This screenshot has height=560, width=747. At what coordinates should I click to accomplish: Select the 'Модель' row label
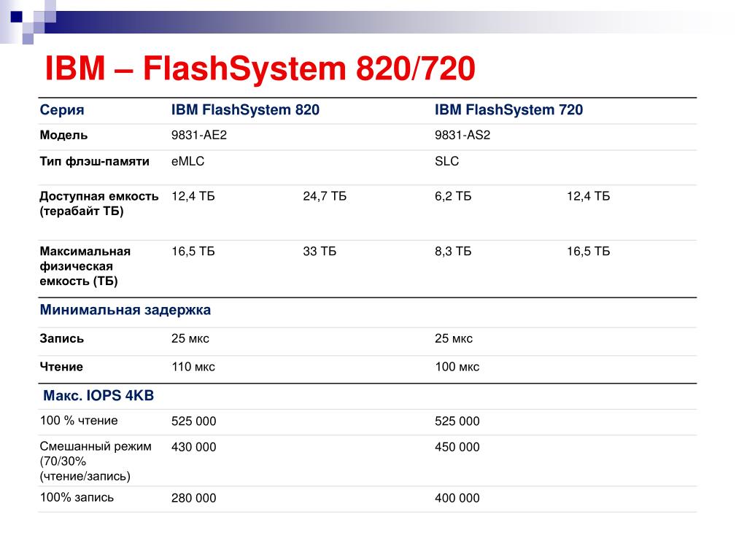[63, 135]
